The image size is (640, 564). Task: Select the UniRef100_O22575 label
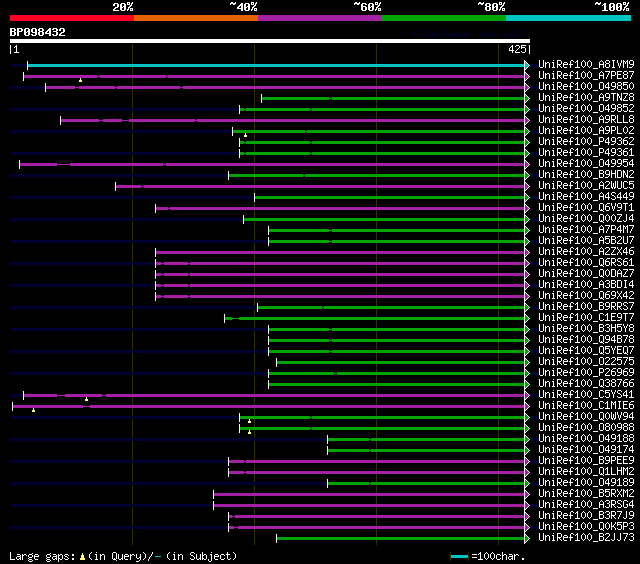coord(586,362)
